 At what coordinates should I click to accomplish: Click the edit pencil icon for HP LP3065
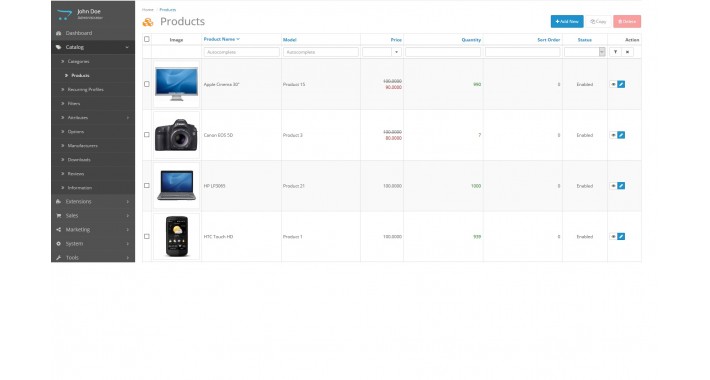(621, 186)
